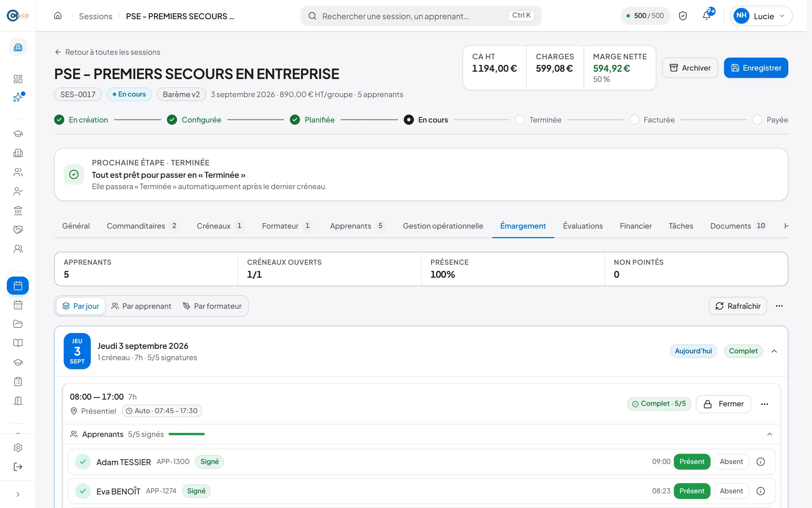
Task: Open the open-book icon in the sidebar
Action: (18, 343)
